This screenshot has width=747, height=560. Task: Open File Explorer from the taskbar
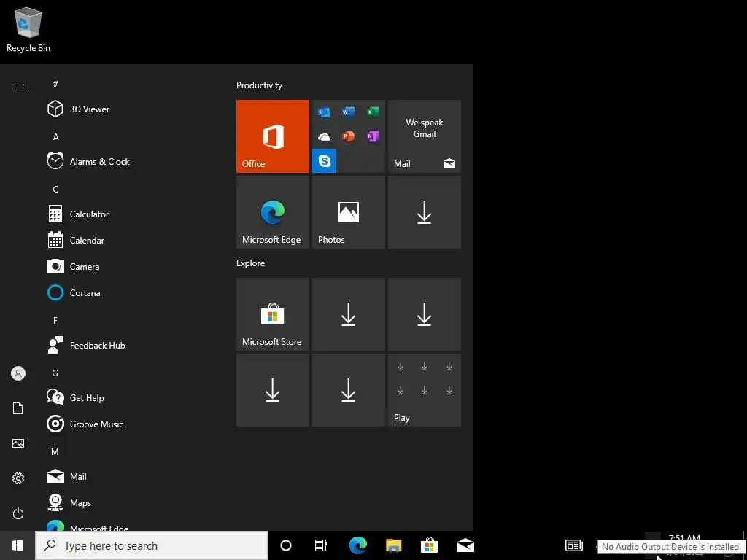pos(393,545)
